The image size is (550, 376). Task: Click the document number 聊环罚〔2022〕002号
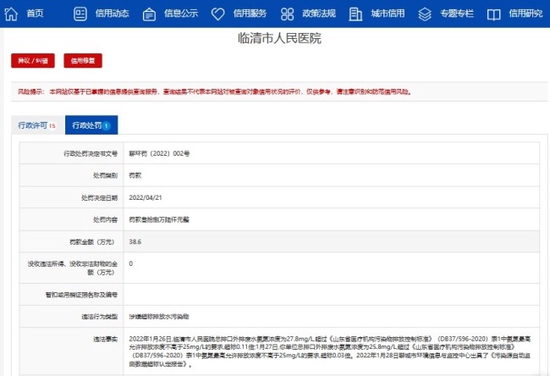tap(159, 153)
